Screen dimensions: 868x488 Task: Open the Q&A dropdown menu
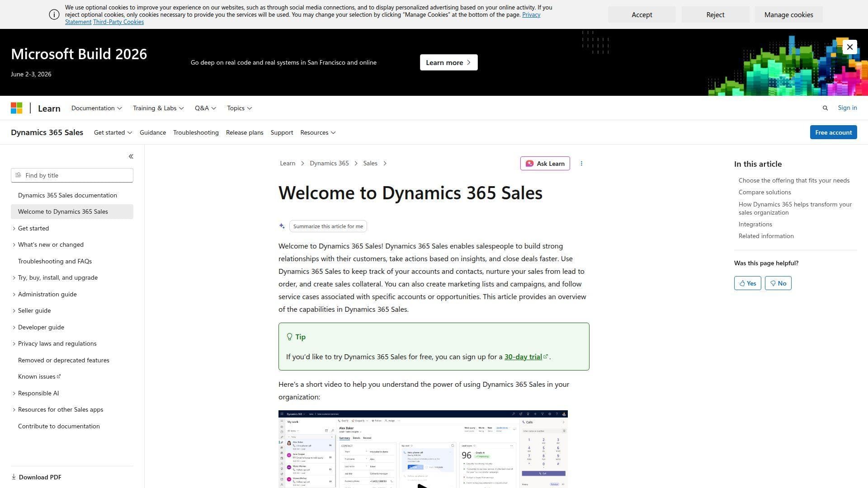pyautogui.click(x=205, y=108)
